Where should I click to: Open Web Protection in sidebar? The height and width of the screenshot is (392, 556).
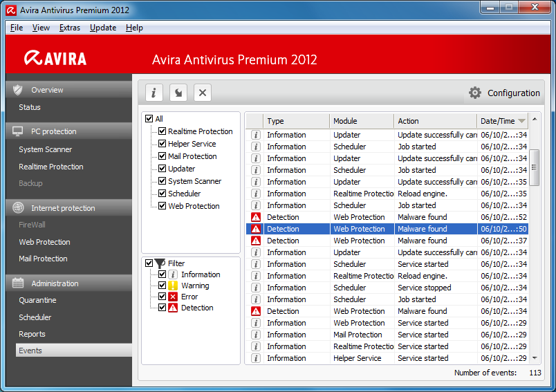pos(45,242)
